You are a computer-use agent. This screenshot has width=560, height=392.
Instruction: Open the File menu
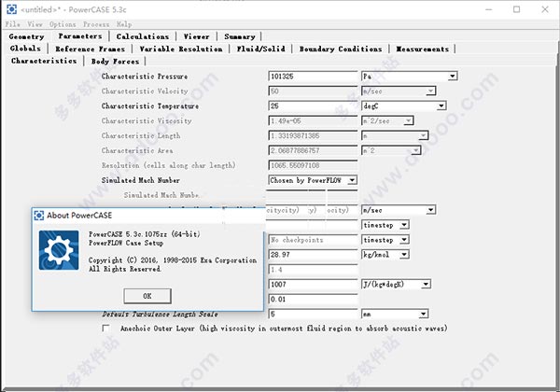pyautogui.click(x=12, y=24)
